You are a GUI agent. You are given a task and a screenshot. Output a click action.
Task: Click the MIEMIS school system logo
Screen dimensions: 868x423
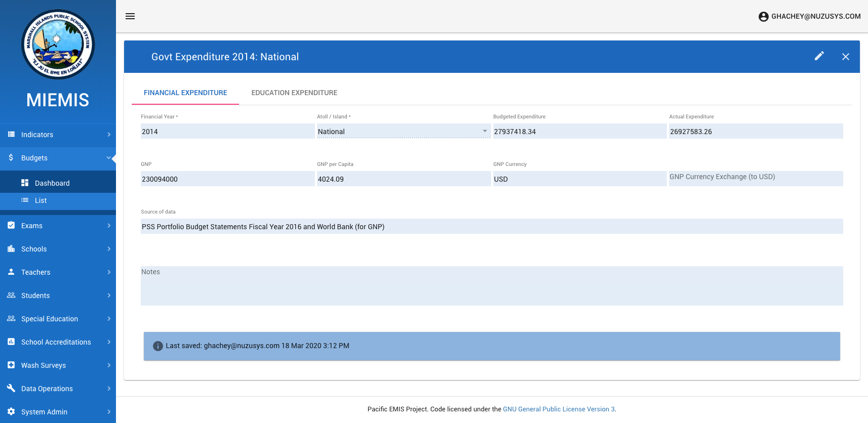pyautogui.click(x=58, y=45)
